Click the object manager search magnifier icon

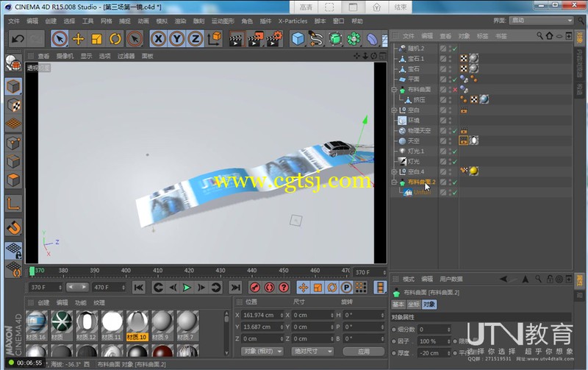point(539,35)
